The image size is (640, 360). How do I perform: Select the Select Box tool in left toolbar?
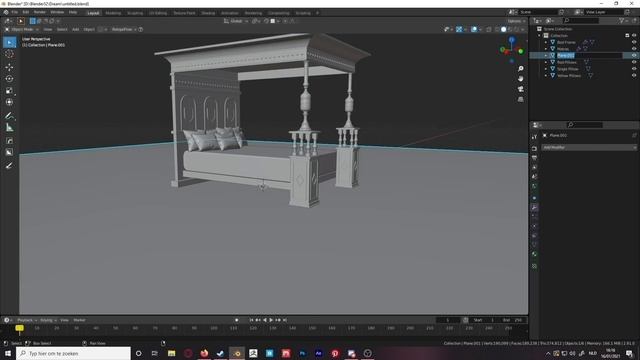click(9, 42)
